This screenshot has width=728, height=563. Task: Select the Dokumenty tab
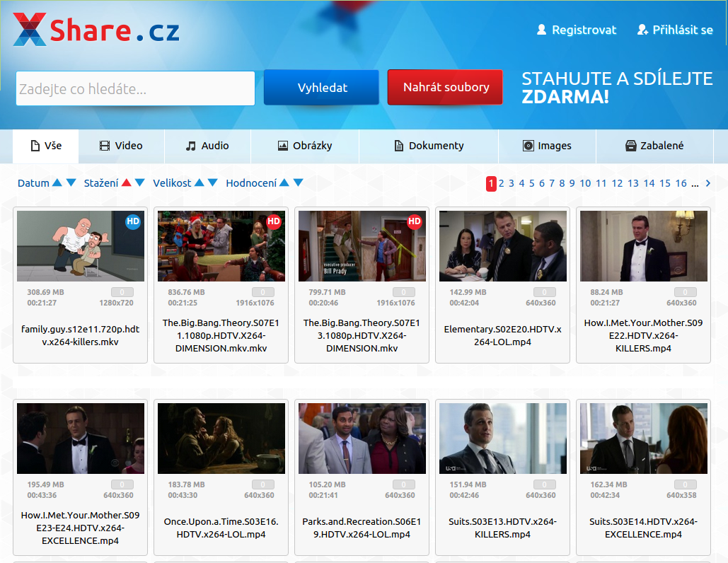(429, 146)
